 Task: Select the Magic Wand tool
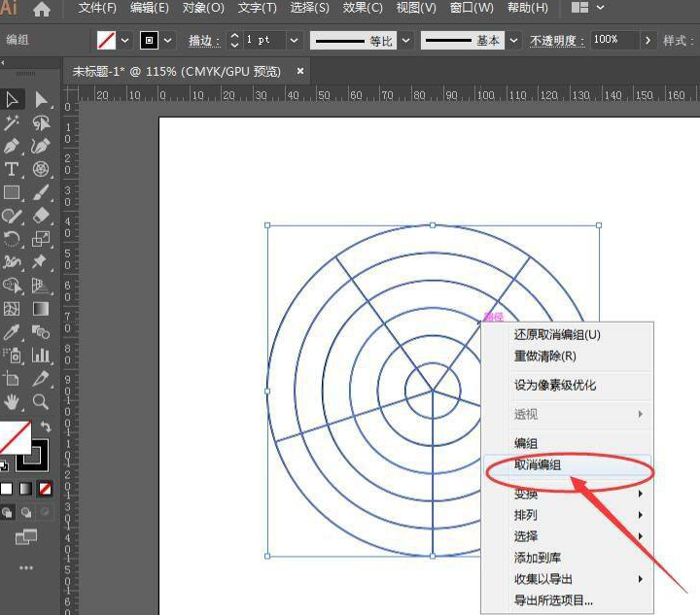[12, 122]
